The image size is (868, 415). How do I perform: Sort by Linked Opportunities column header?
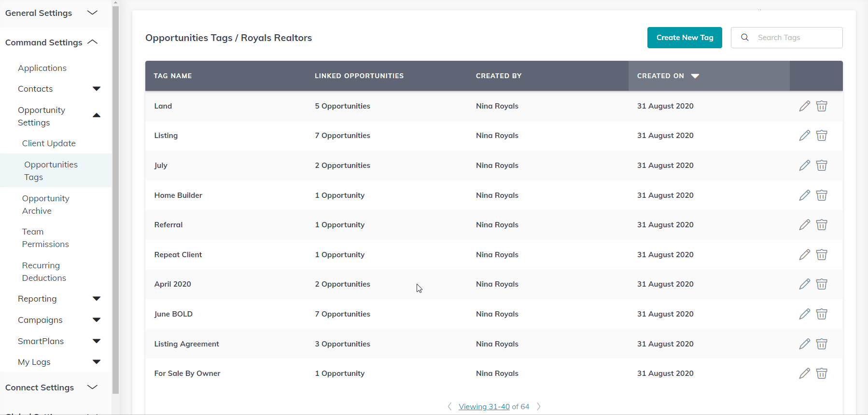tap(359, 76)
